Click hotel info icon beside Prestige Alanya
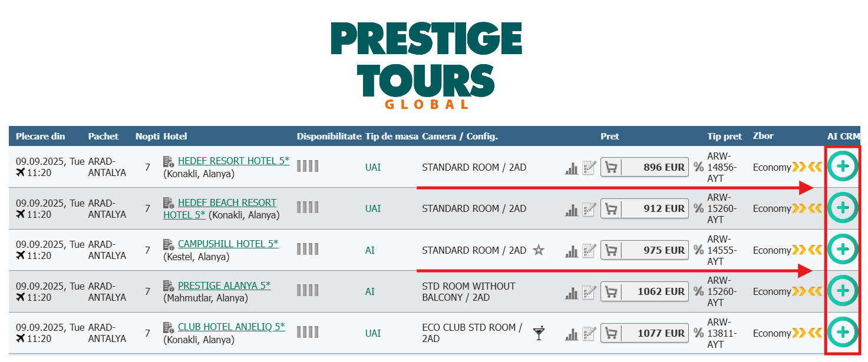Screen dimensions: 868x362 click(x=169, y=286)
